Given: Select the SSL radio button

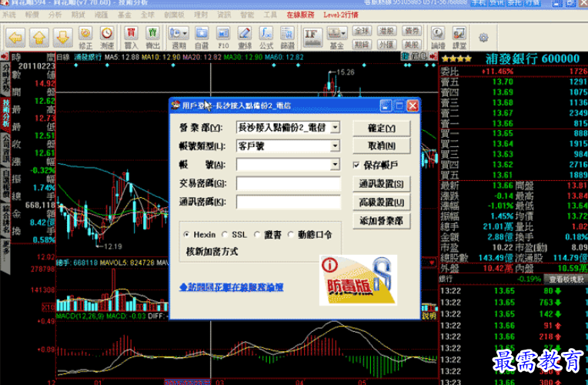Looking at the screenshot, I should [x=225, y=235].
